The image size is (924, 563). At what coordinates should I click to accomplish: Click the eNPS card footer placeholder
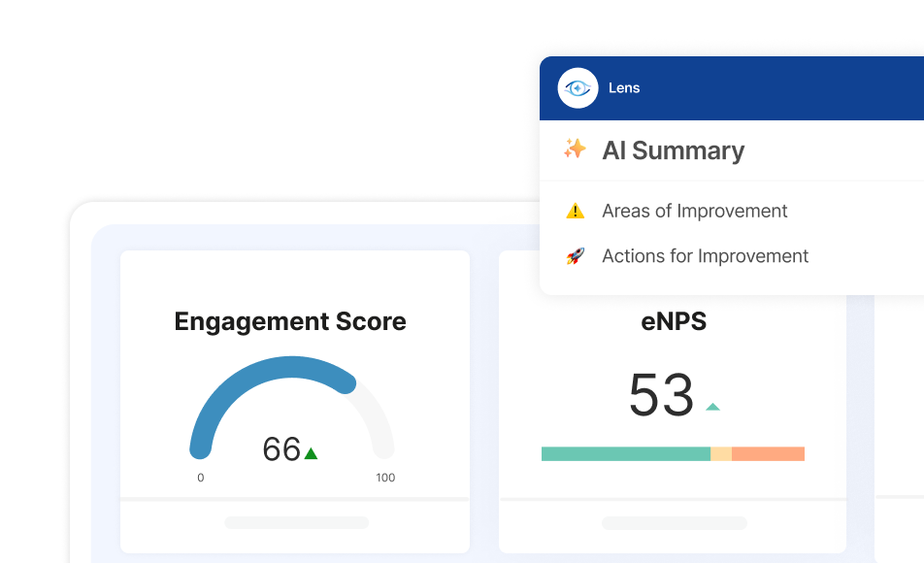[x=675, y=523]
